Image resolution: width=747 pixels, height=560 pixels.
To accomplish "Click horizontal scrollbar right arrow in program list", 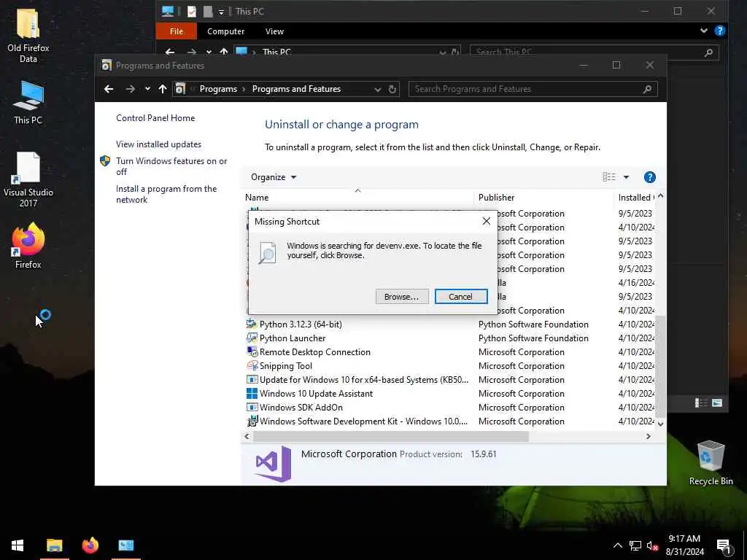I will point(648,436).
